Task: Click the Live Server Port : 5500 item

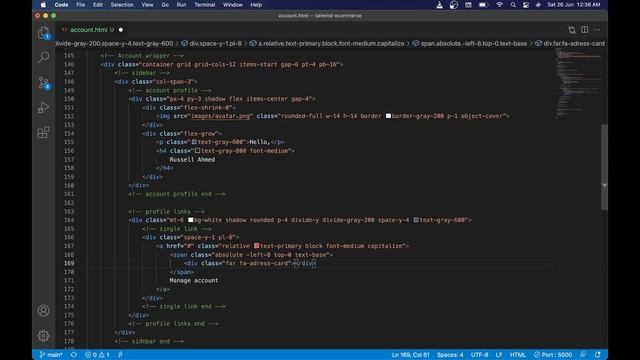Action: (553, 355)
